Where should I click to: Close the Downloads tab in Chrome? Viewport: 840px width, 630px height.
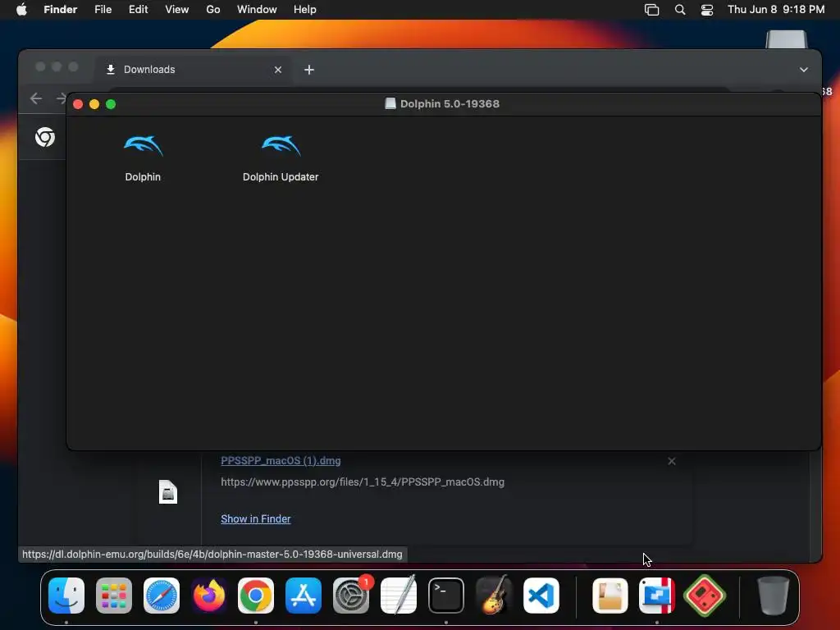[x=277, y=70]
